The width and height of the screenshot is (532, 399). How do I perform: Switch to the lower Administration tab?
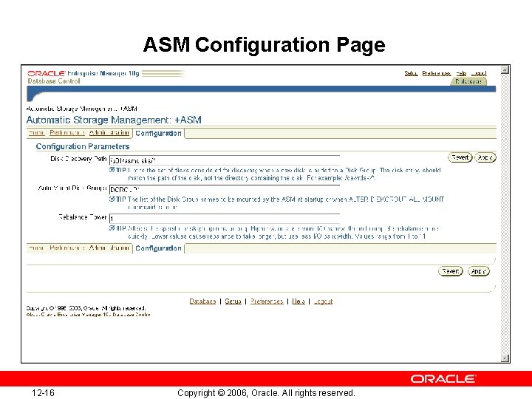click(109, 248)
